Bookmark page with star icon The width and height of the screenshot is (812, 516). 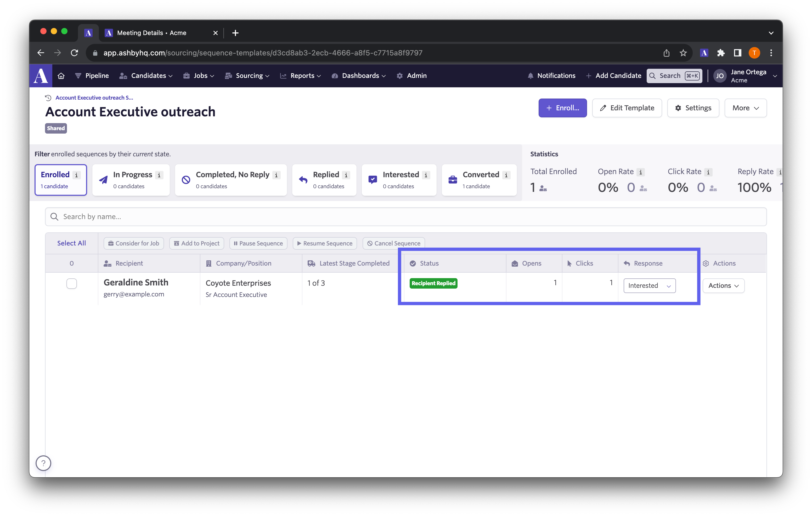pyautogui.click(x=683, y=53)
